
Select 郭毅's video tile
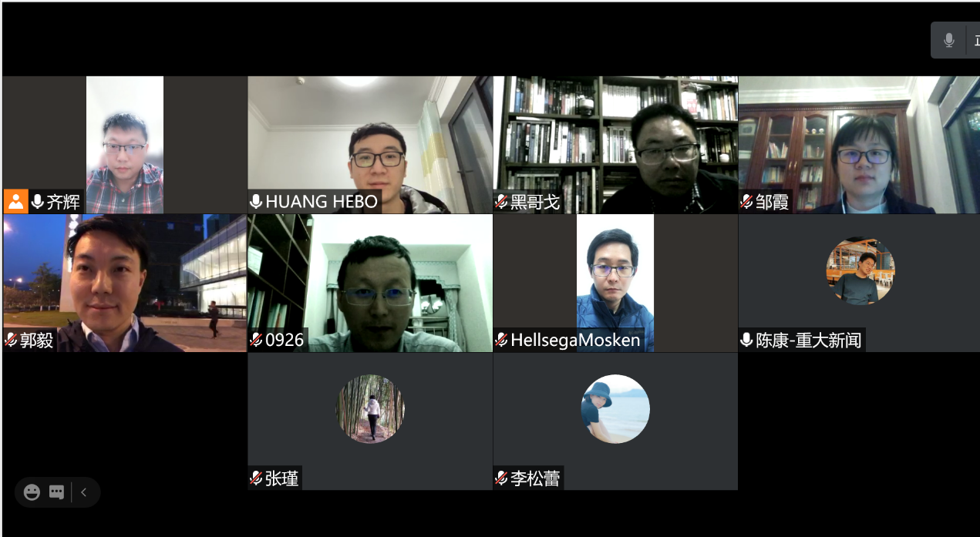pyautogui.click(x=125, y=283)
